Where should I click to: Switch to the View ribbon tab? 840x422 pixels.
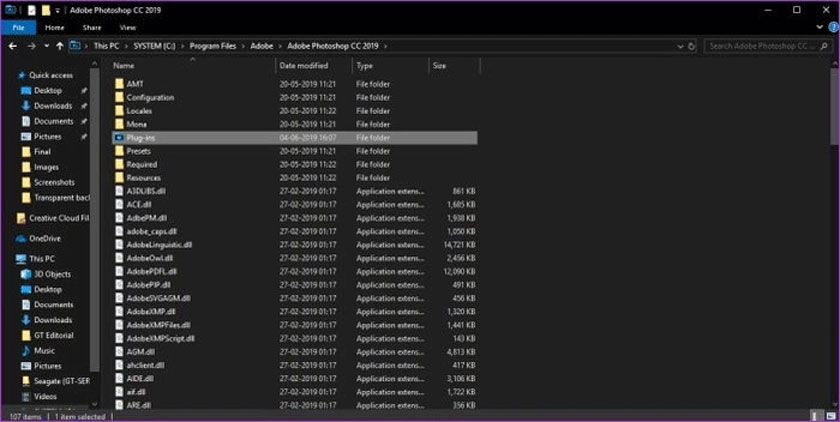click(x=127, y=28)
